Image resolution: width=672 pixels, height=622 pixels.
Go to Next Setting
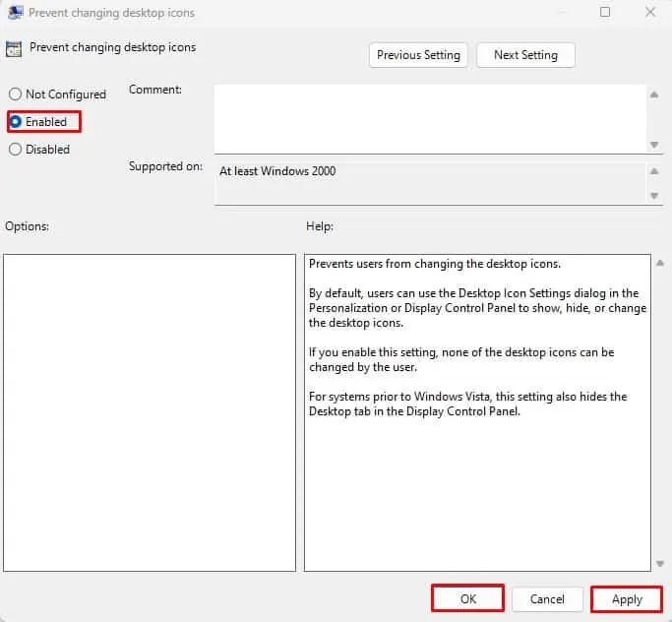[x=525, y=55]
